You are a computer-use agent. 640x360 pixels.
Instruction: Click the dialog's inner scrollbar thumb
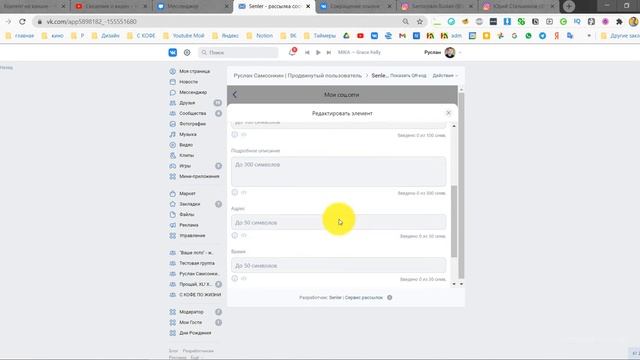454,221
